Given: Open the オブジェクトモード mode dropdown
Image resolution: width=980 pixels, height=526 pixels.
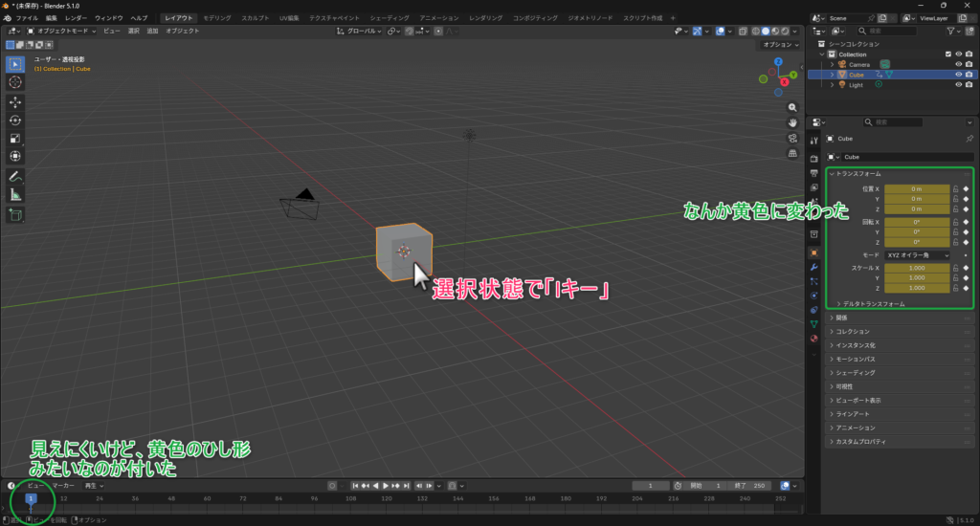Looking at the screenshot, I should (60, 31).
